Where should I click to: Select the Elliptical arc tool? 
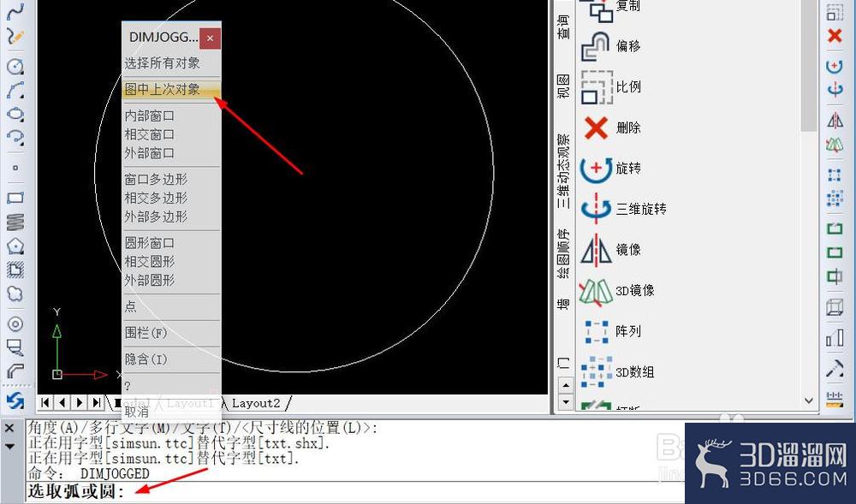[x=15, y=136]
